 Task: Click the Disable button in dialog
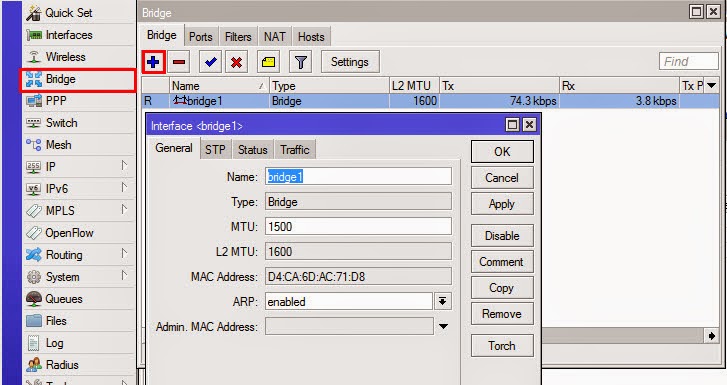point(502,236)
